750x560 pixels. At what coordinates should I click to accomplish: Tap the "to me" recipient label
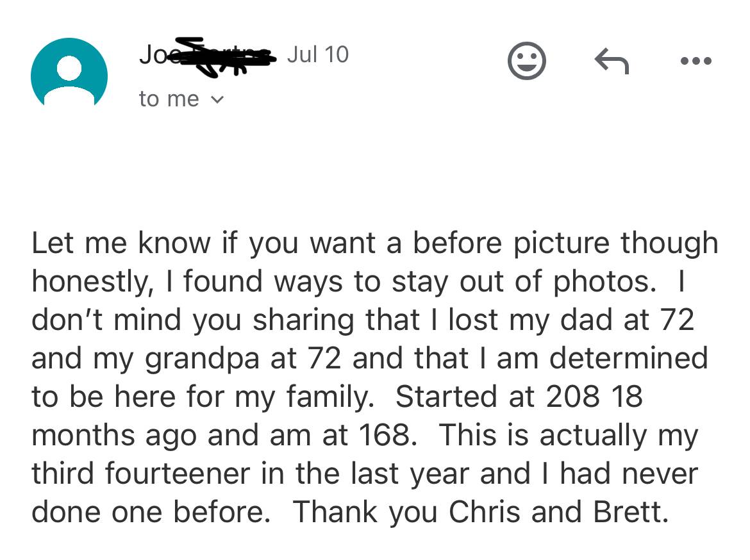(x=169, y=99)
